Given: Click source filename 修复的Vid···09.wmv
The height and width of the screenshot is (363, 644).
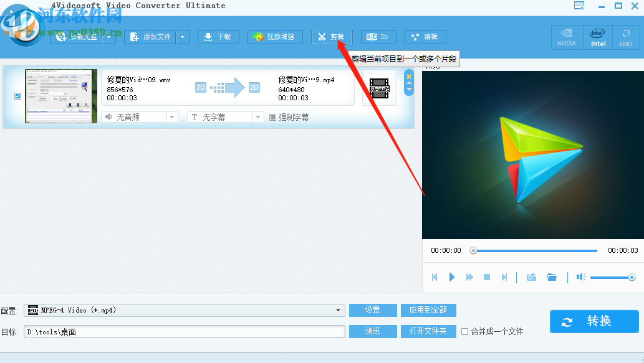Looking at the screenshot, I should click(138, 80).
